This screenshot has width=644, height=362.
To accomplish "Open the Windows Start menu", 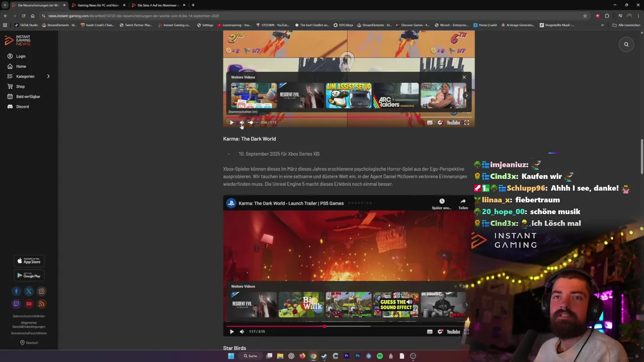I will pyautogui.click(x=231, y=356).
